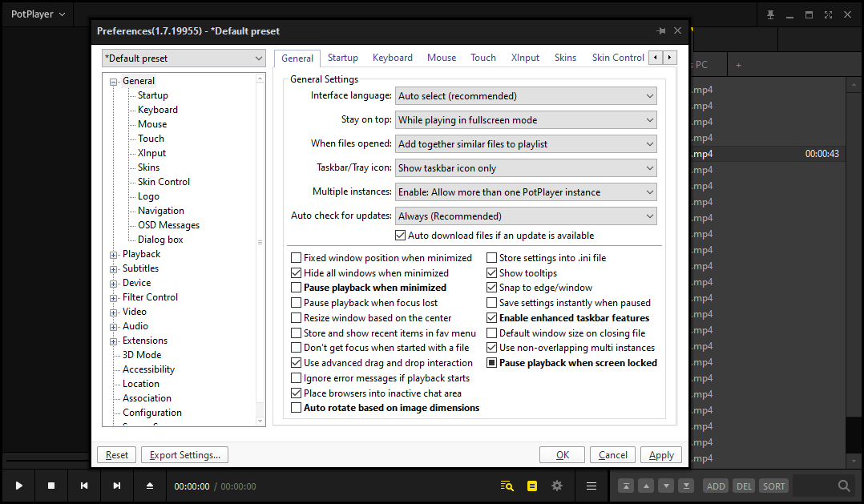
Task: Toggle Auto download files if update available
Action: tap(401, 236)
